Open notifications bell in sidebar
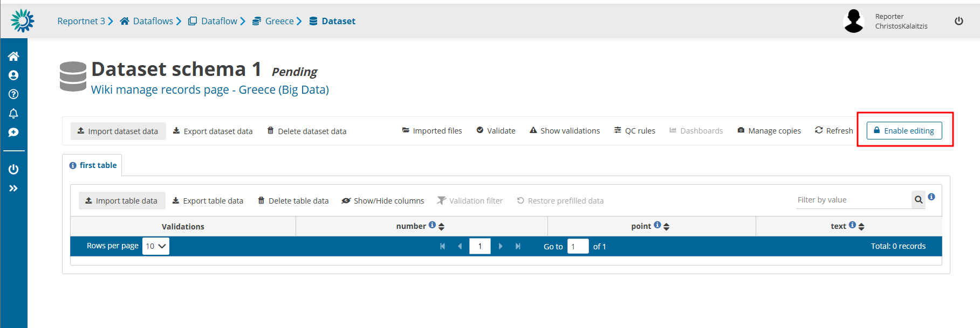This screenshot has height=328, width=980. coord(13,114)
